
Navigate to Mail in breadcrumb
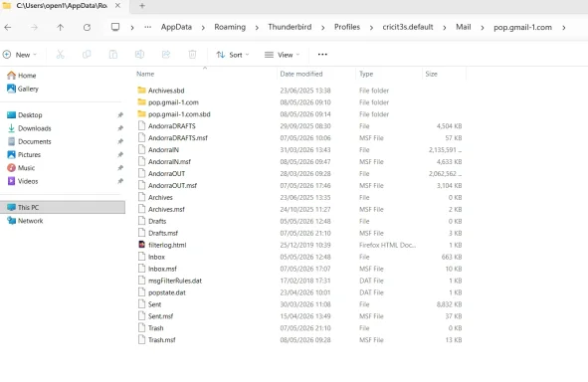[x=463, y=27]
